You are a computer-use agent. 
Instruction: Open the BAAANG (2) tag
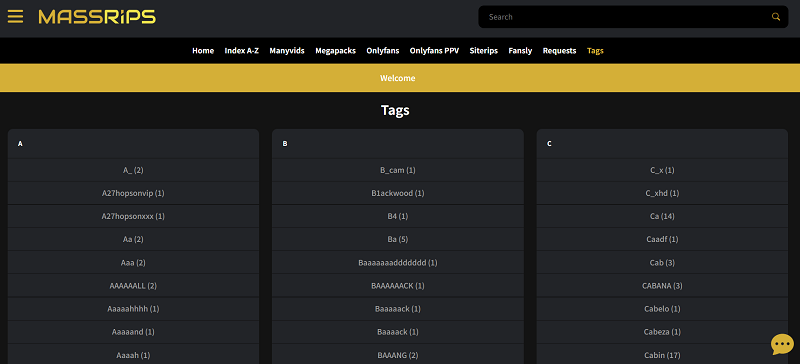pyautogui.click(x=397, y=355)
